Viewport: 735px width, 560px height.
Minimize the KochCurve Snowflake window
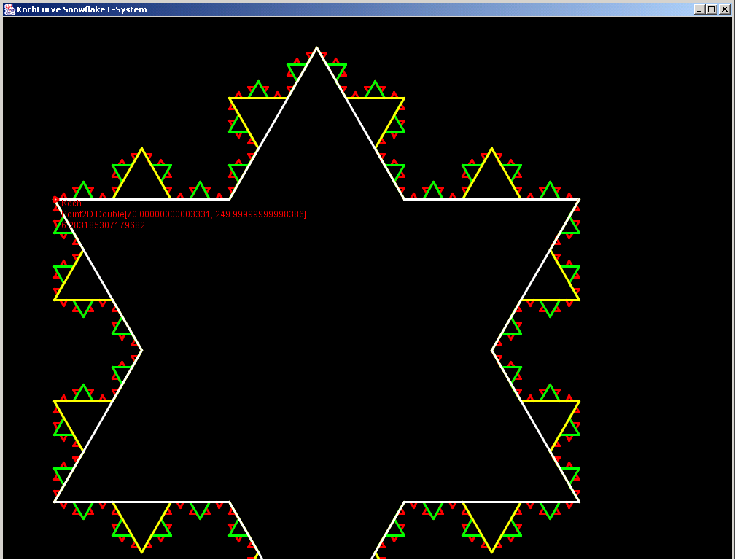click(699, 9)
